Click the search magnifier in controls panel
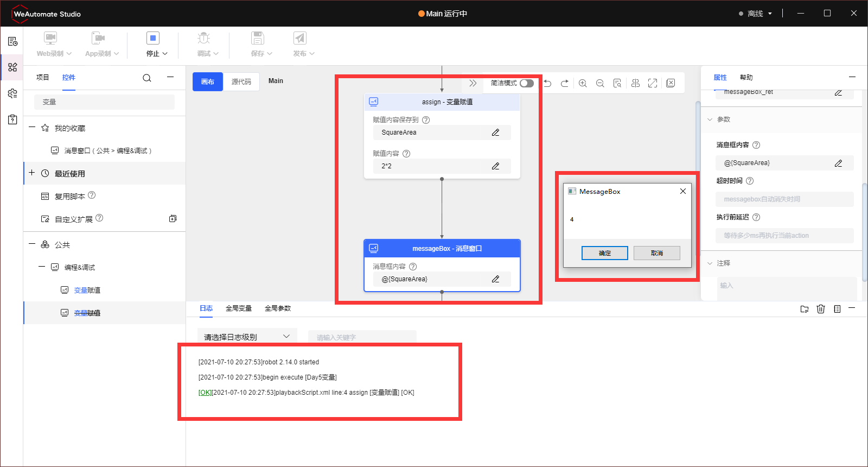868x467 pixels. 147,78
